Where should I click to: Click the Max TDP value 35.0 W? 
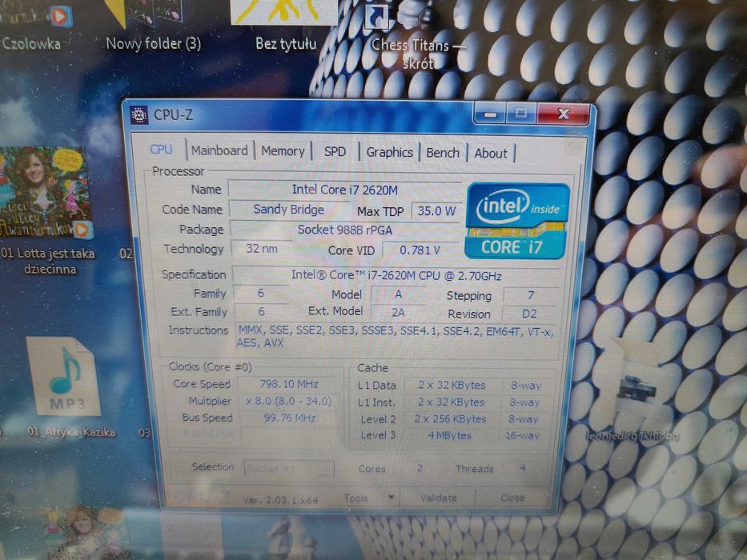click(x=436, y=211)
